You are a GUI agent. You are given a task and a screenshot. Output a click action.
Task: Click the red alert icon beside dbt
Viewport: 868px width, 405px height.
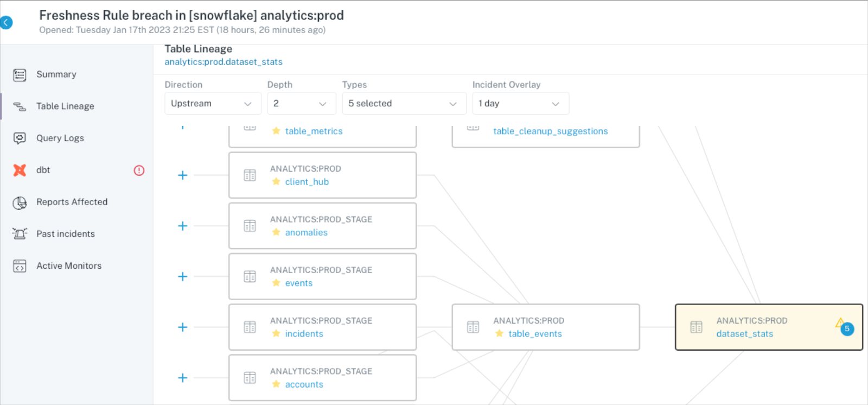coord(139,170)
